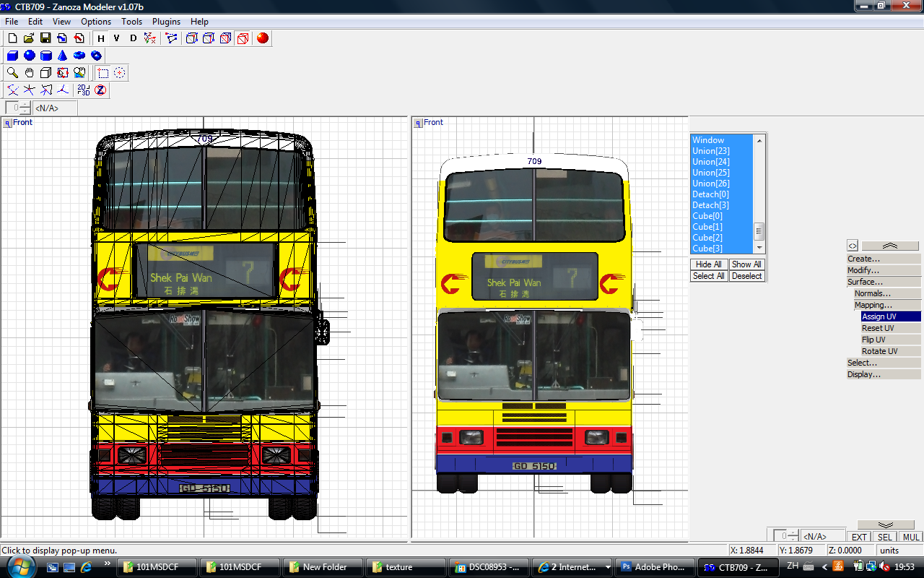This screenshot has height=578, width=924.
Task: Enable edge selection level cube icon
Action: coord(209,38)
